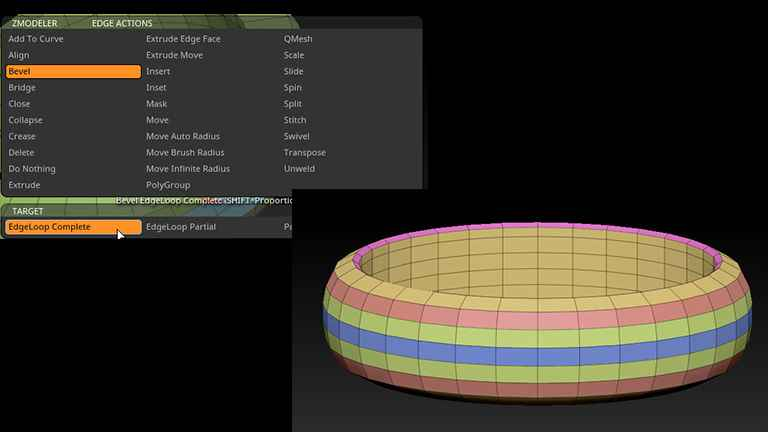Select Move Infinite Radius action
Screen dimensions: 768x432
coord(188,168)
